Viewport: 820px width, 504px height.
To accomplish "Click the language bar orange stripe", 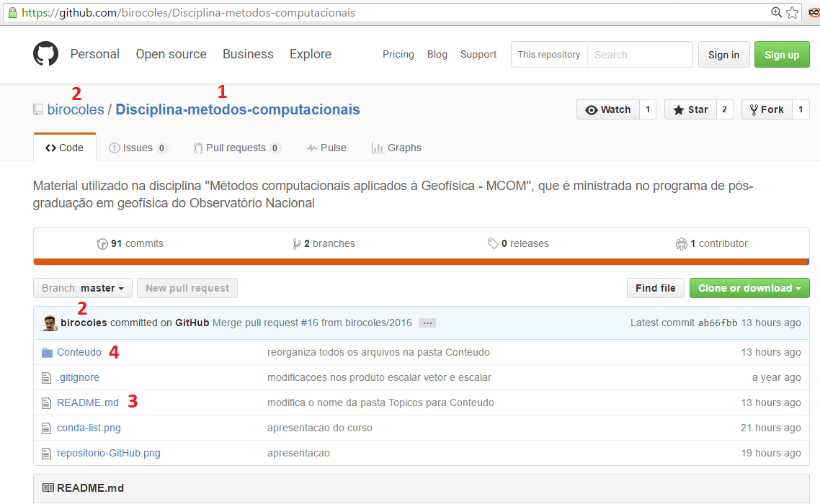I will (421, 262).
